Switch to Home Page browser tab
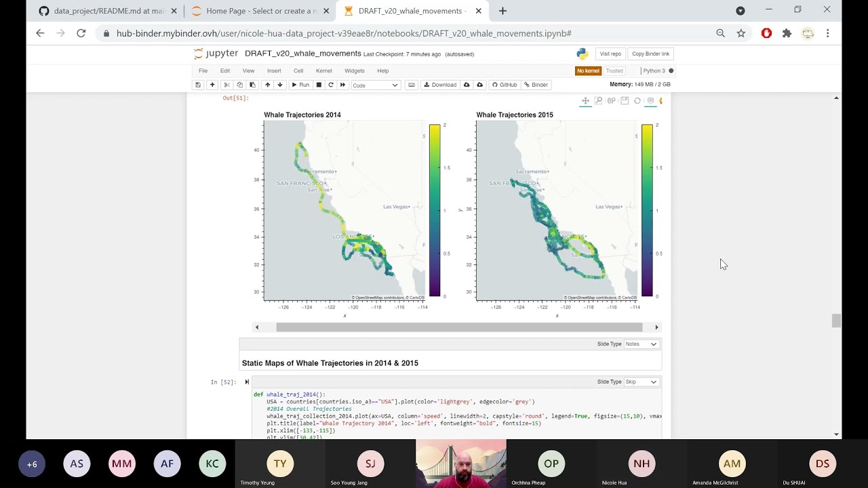 [x=260, y=11]
